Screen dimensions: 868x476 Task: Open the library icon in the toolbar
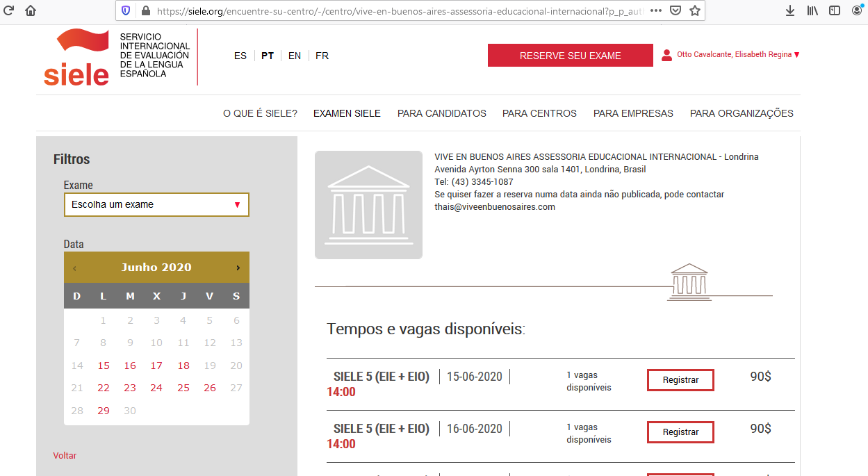point(812,10)
